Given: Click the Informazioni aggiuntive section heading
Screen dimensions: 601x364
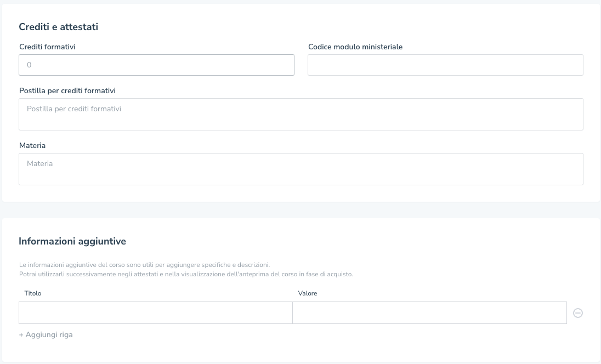Looking at the screenshot, I should click(72, 241).
